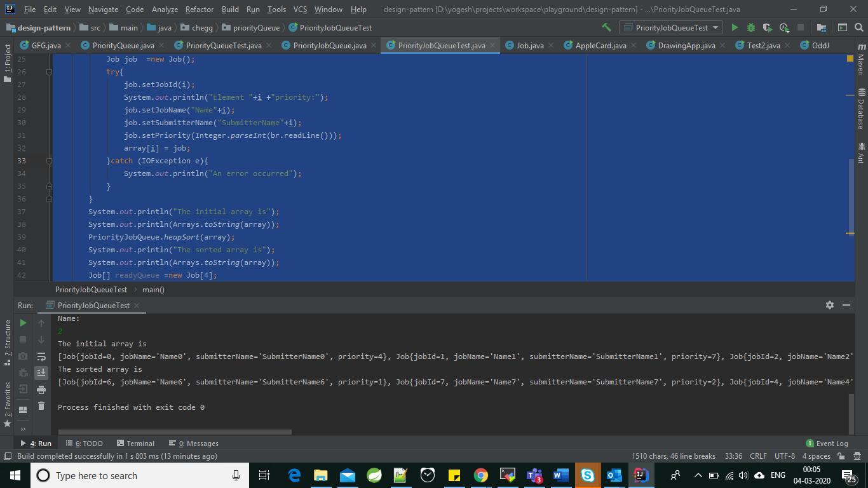Collapse the try block at line 26
Screen dimensions: 868x488
(49, 72)
